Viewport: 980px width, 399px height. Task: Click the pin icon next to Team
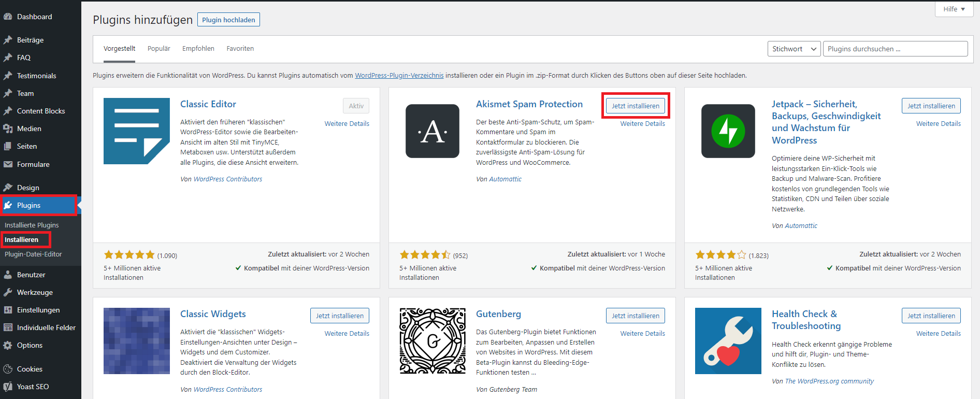coord(8,93)
